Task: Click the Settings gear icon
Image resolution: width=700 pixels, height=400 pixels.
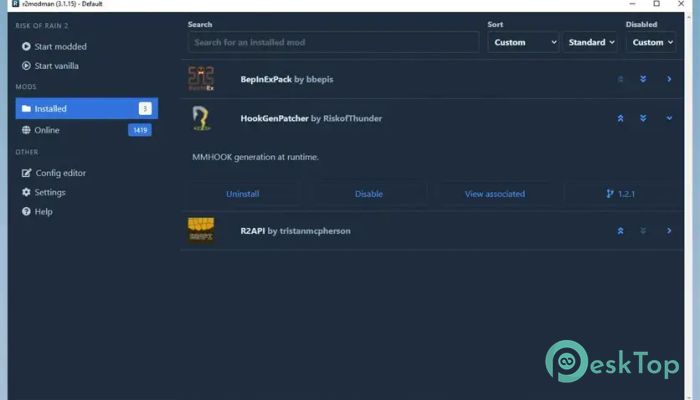Action: click(26, 192)
